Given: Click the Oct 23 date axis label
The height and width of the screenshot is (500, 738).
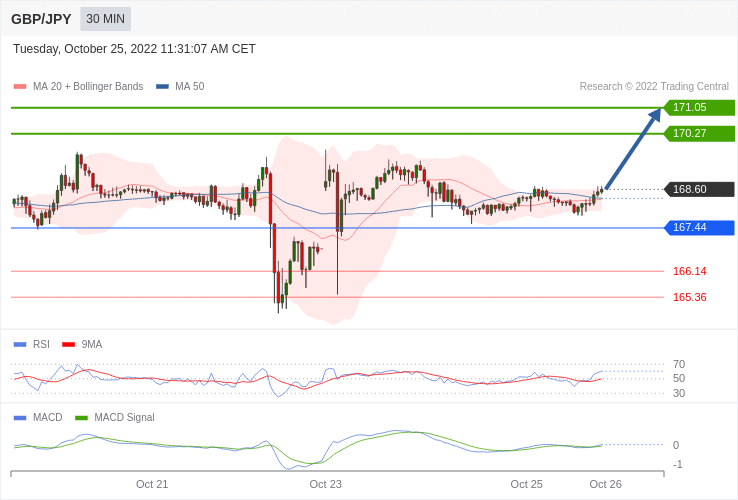Looking at the screenshot, I should (x=325, y=484).
